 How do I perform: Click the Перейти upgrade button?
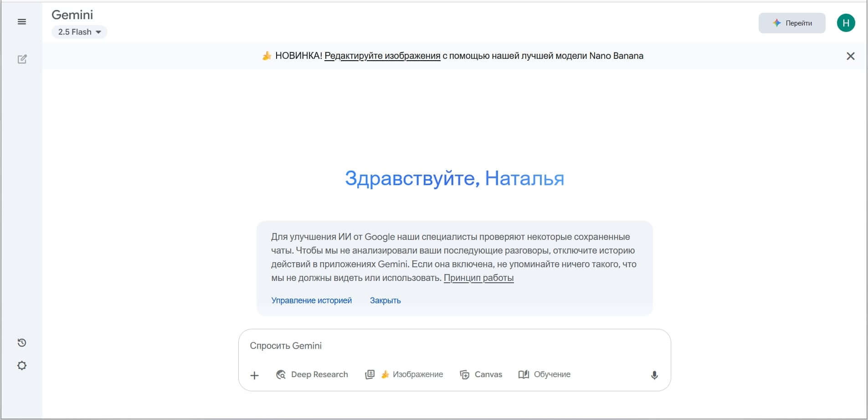(x=792, y=23)
